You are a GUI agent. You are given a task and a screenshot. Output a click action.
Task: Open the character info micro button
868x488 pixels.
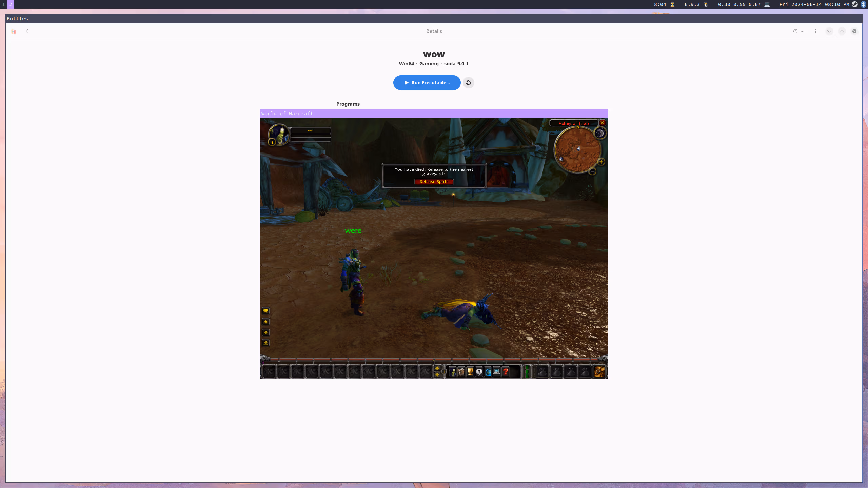(453, 372)
